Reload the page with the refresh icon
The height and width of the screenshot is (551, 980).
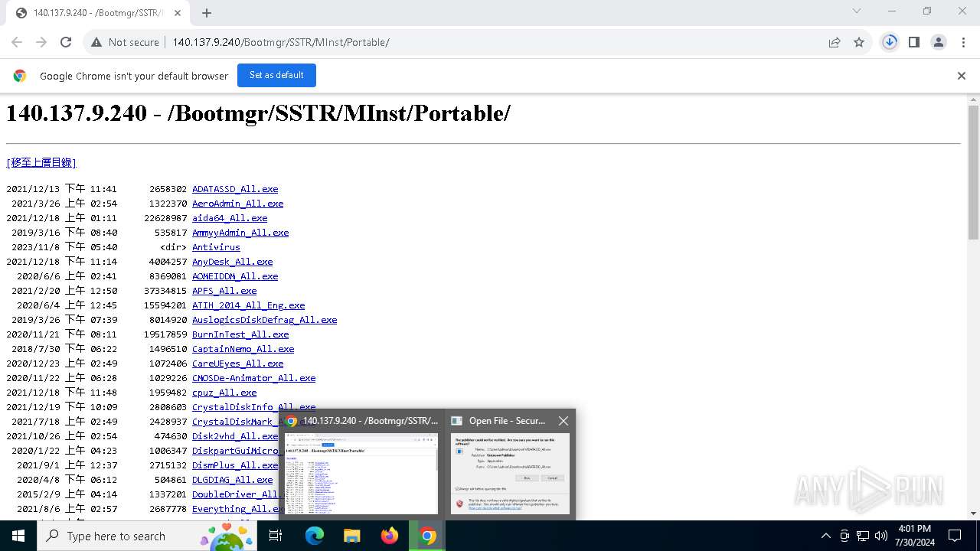pyautogui.click(x=66, y=42)
